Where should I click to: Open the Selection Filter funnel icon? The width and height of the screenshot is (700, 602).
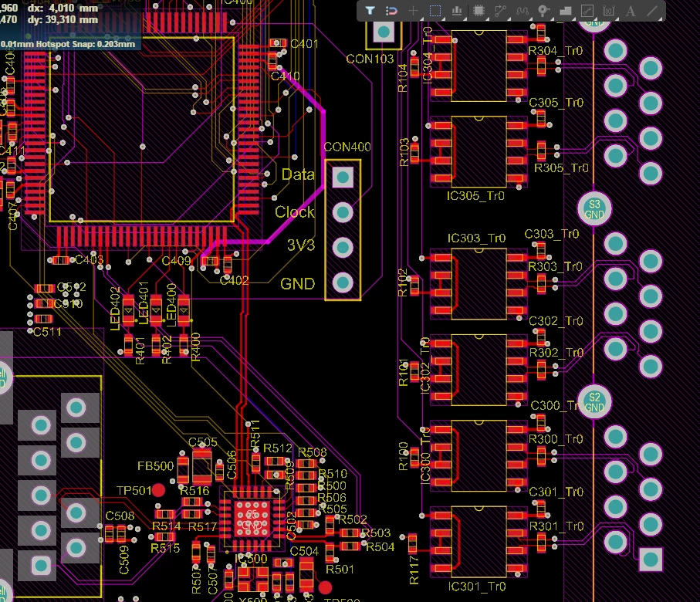pyautogui.click(x=370, y=11)
